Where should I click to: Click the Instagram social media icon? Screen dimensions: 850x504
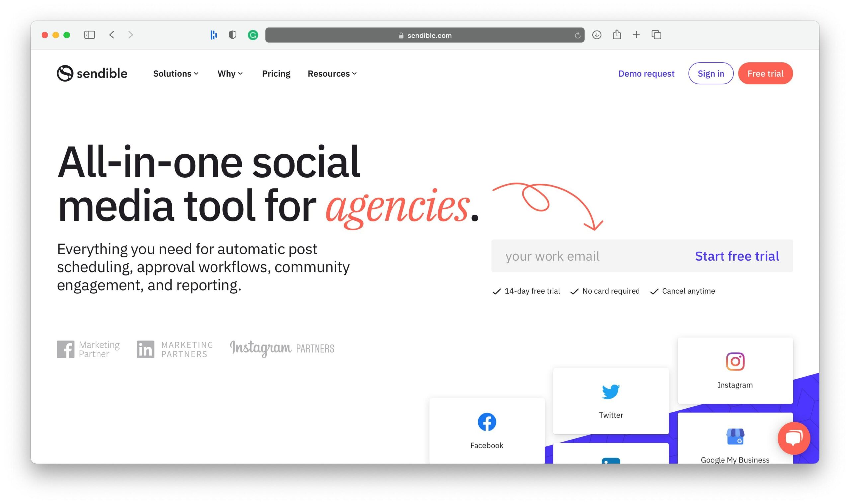tap(735, 361)
